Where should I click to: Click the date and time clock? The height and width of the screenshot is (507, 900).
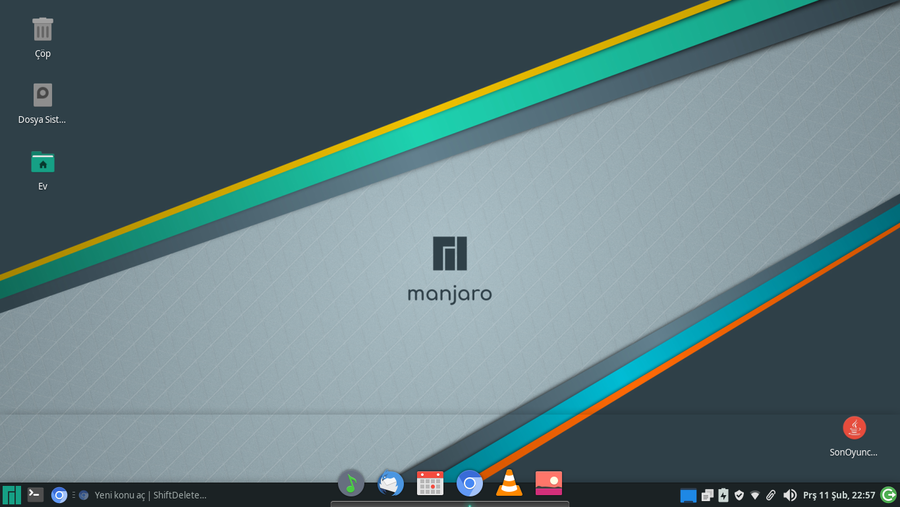(839, 495)
